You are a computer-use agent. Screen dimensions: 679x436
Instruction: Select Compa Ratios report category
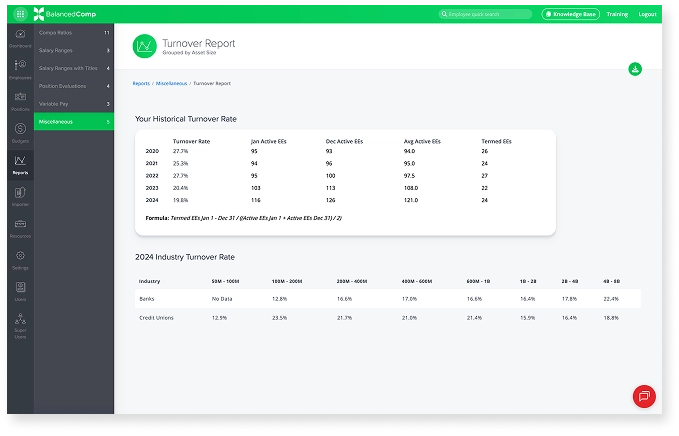coord(73,33)
